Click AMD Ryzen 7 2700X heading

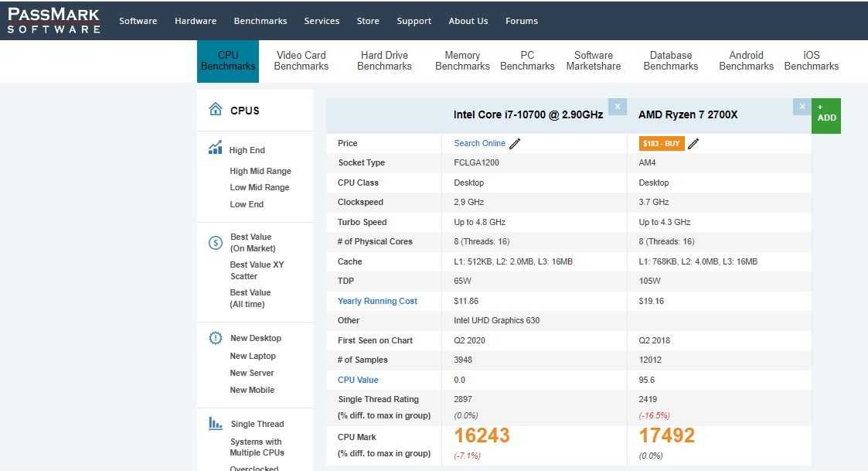688,114
